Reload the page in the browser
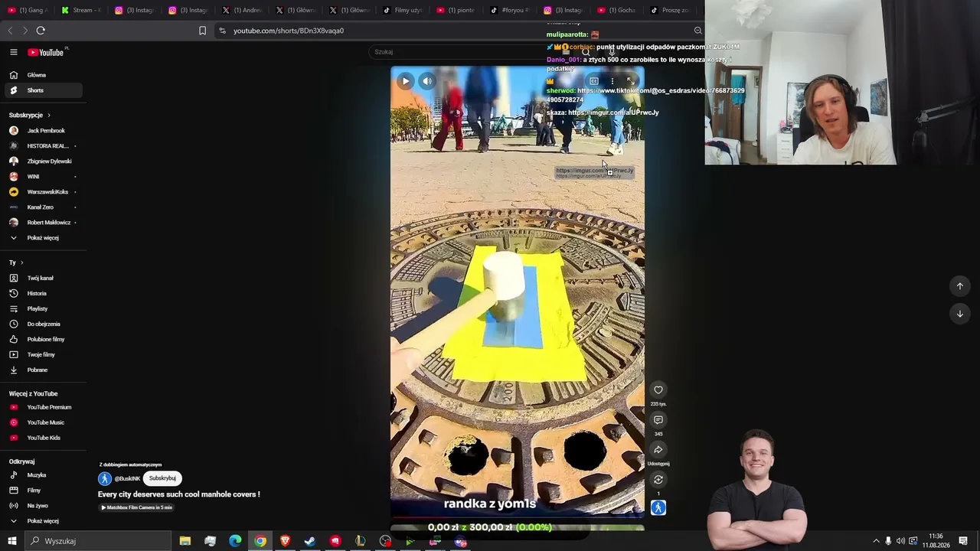The height and width of the screenshot is (551, 980). [41, 31]
